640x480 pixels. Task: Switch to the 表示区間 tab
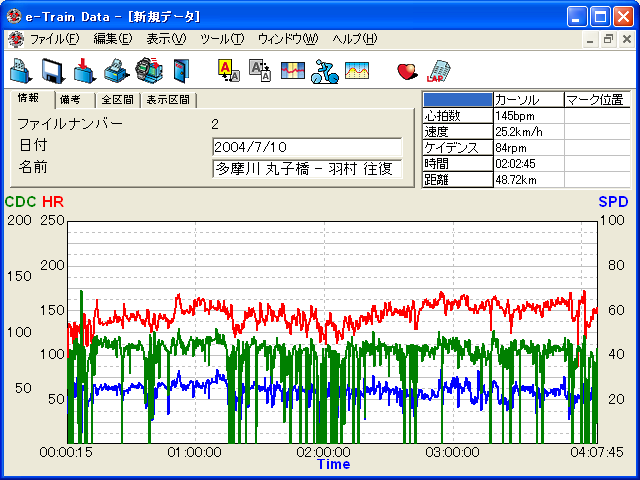168,100
